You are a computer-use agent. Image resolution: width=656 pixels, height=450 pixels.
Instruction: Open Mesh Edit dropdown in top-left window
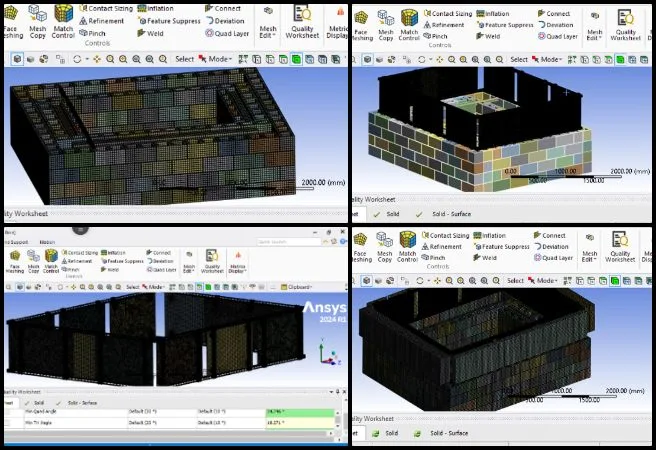click(268, 22)
